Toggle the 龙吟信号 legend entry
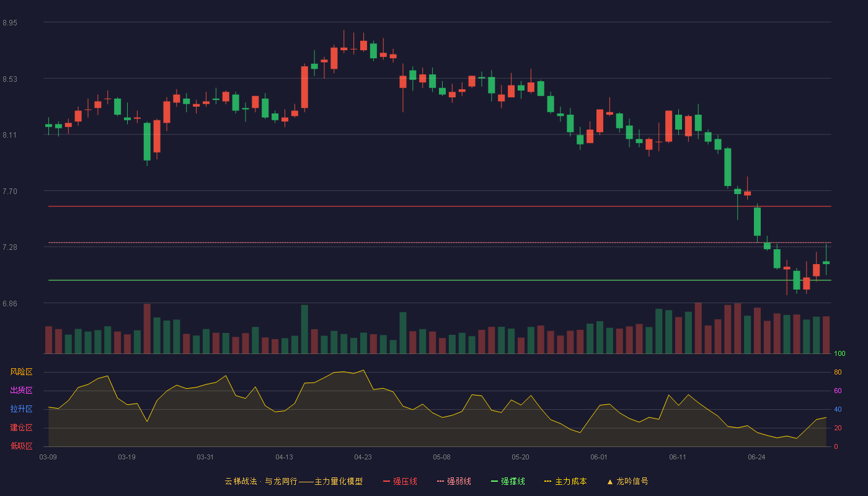Viewport: 868px width, 496px height. pyautogui.click(x=627, y=481)
